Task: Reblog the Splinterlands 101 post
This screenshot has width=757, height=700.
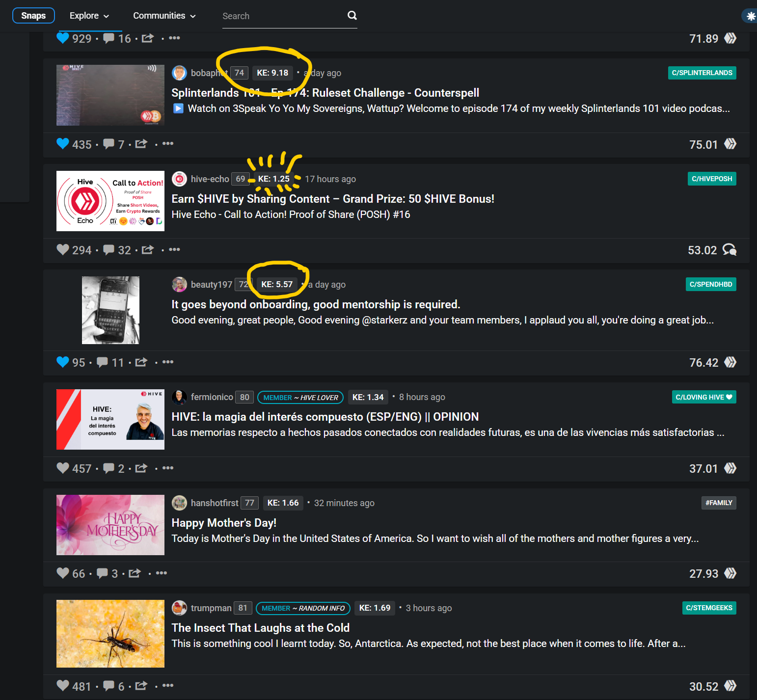Action: pyautogui.click(x=141, y=144)
